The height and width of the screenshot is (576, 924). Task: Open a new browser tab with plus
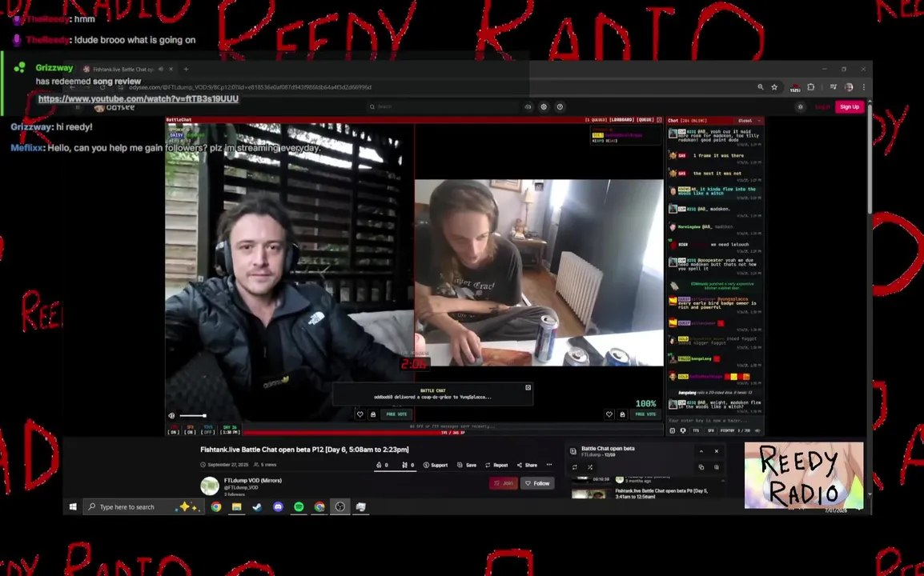point(186,69)
